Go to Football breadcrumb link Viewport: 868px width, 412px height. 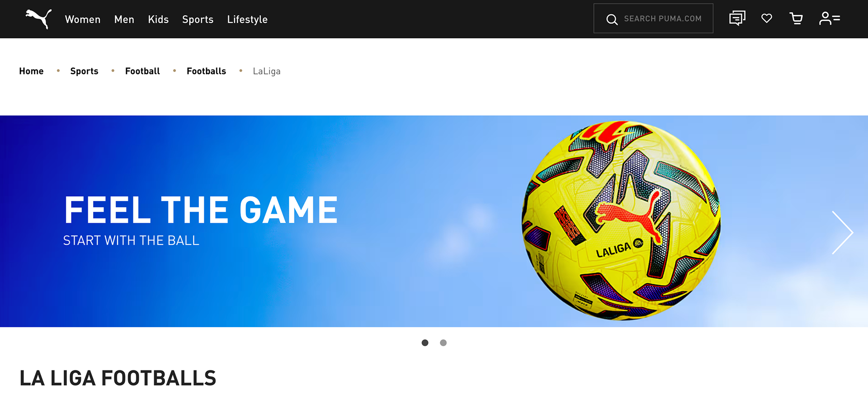142,71
